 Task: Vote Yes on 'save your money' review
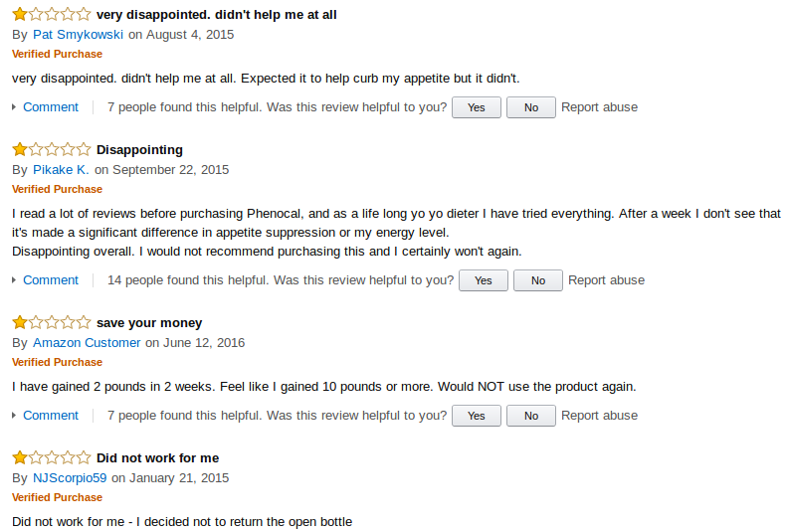tap(477, 416)
